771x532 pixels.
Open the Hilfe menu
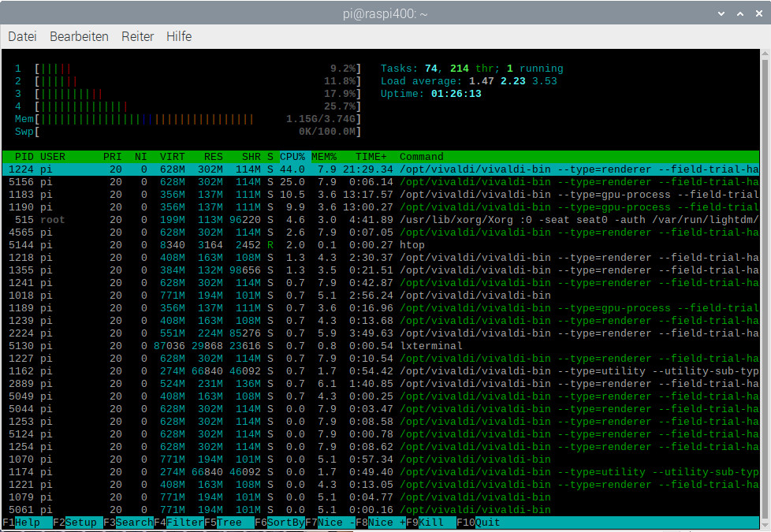(179, 36)
